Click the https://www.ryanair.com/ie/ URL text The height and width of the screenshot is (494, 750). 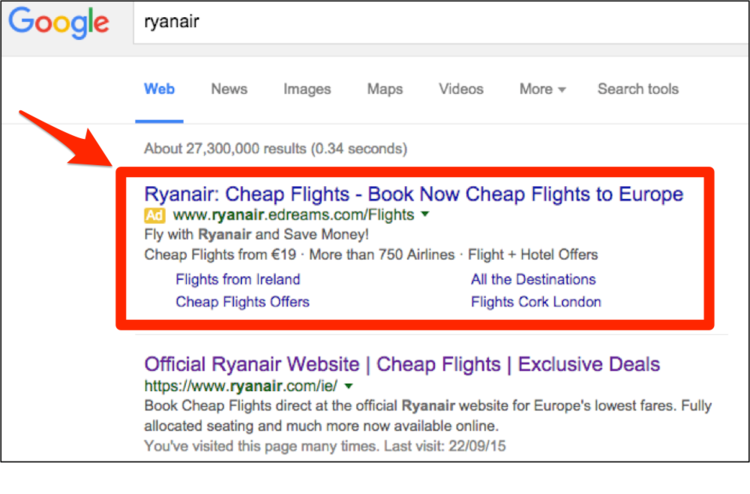(241, 386)
